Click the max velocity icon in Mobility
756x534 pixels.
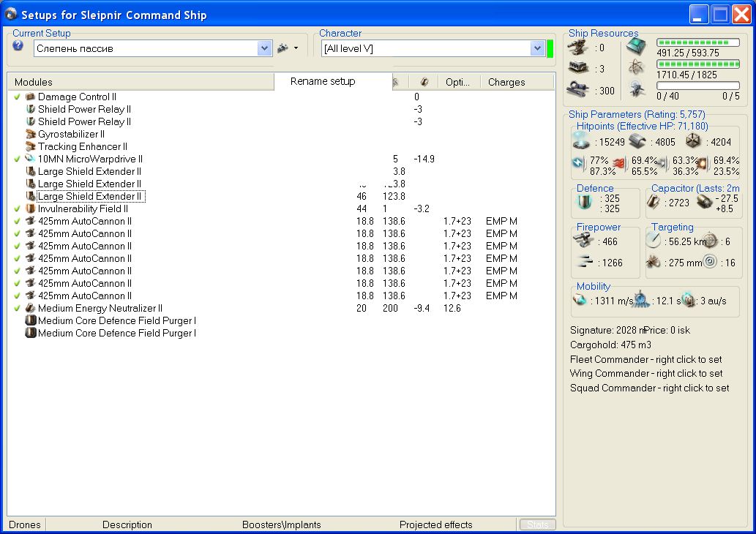(580, 301)
